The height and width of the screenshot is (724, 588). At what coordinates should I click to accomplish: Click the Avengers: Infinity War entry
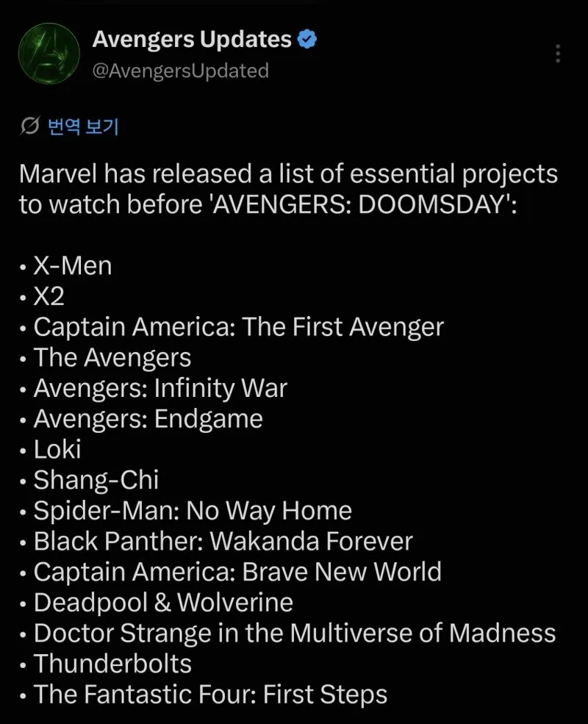coord(160,388)
